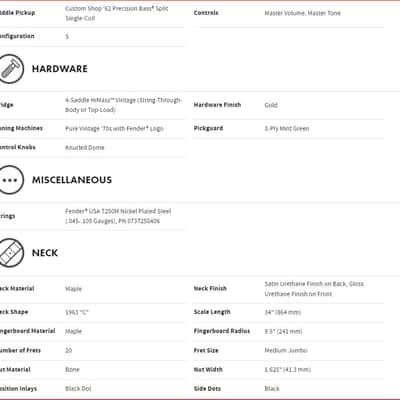Click the Knurled Dome value
The image size is (400, 400).
(x=85, y=148)
